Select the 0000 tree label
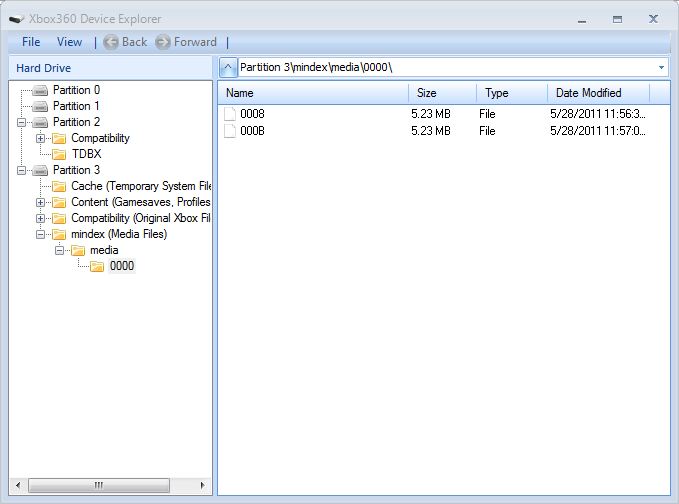The image size is (679, 504). 122,266
